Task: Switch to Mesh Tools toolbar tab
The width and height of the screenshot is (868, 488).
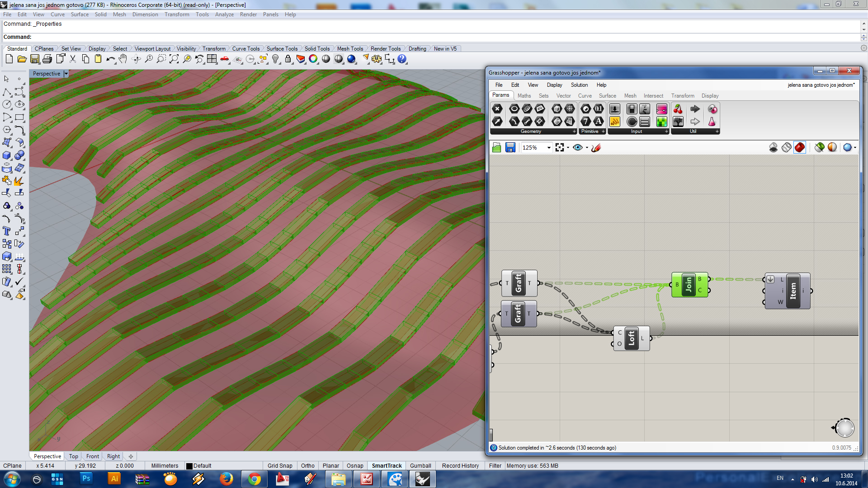Action: pyautogui.click(x=350, y=49)
